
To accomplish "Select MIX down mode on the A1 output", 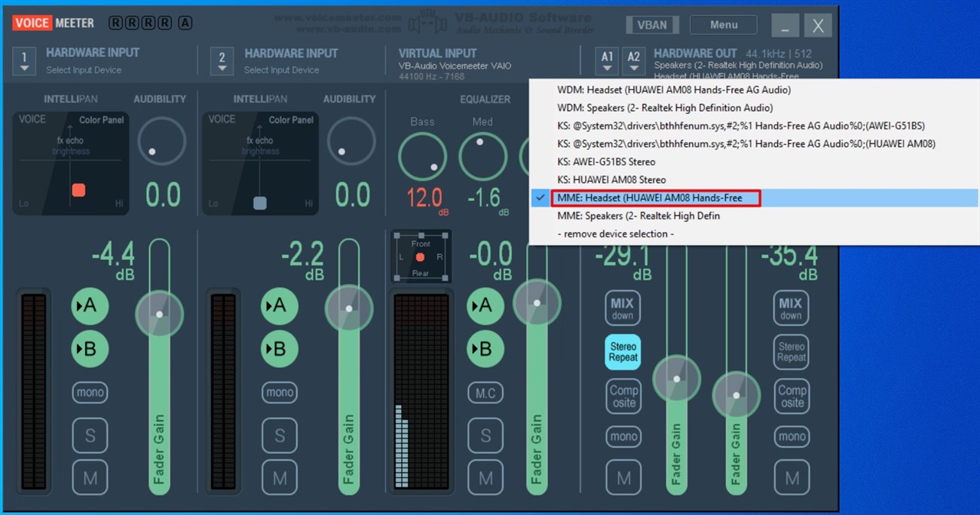I will coord(623,308).
